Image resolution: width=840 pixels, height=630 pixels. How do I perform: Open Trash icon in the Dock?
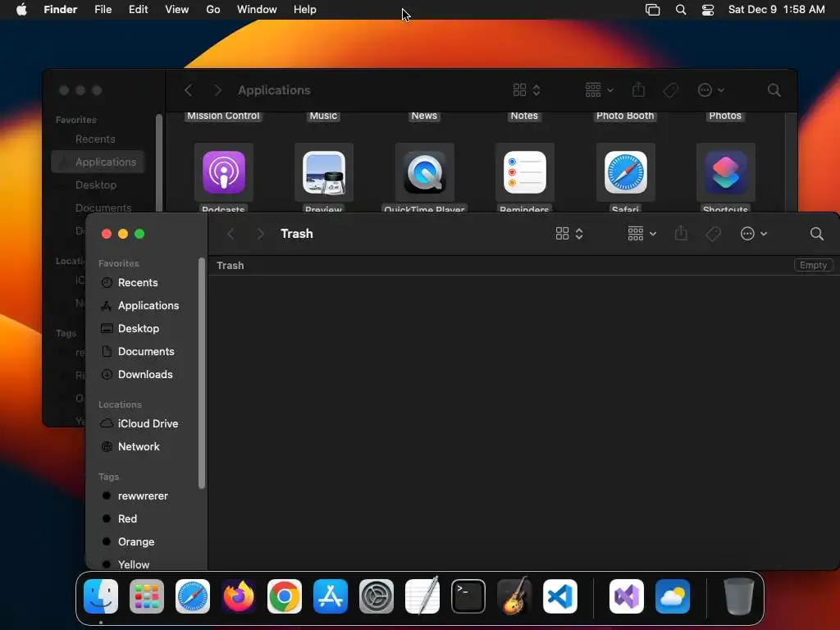pyautogui.click(x=739, y=596)
